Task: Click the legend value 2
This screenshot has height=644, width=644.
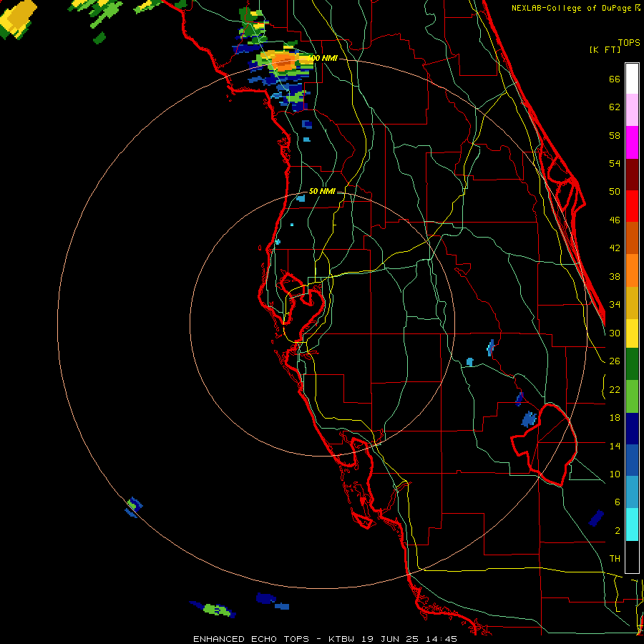Action: pyautogui.click(x=618, y=530)
